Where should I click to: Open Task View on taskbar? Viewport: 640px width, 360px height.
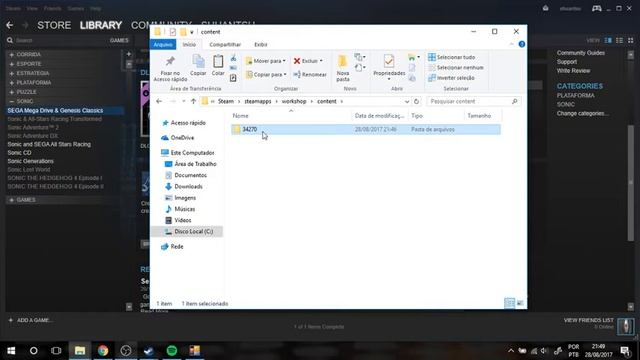tap(56, 351)
